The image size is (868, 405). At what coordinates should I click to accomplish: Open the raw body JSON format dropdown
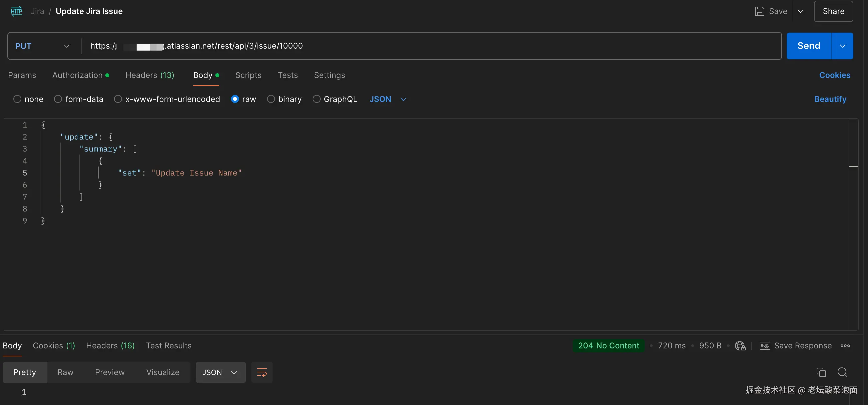388,99
